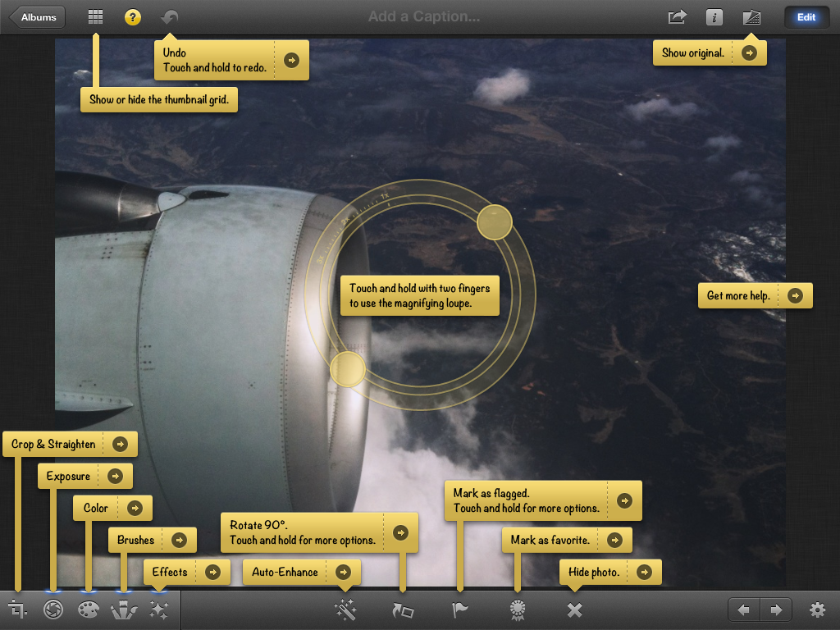Open the Exposure adjustment tool icon
The width and height of the screenshot is (840, 630).
tap(53, 609)
